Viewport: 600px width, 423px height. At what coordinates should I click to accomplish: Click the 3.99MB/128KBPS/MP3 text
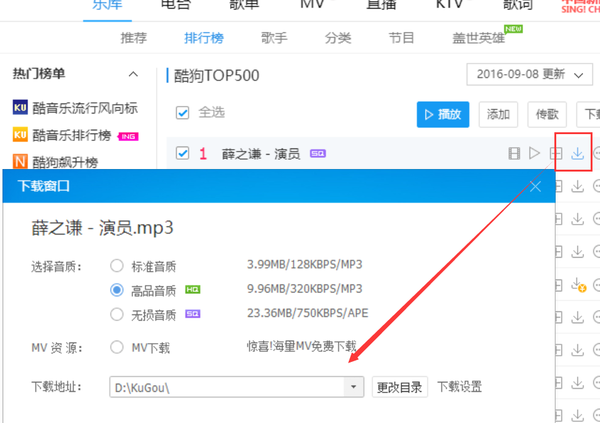pos(305,265)
